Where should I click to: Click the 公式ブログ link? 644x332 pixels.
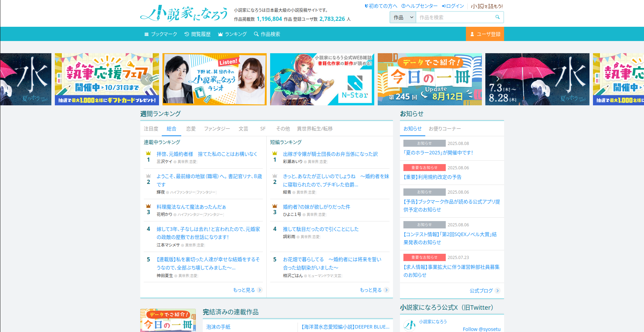pyautogui.click(x=481, y=291)
